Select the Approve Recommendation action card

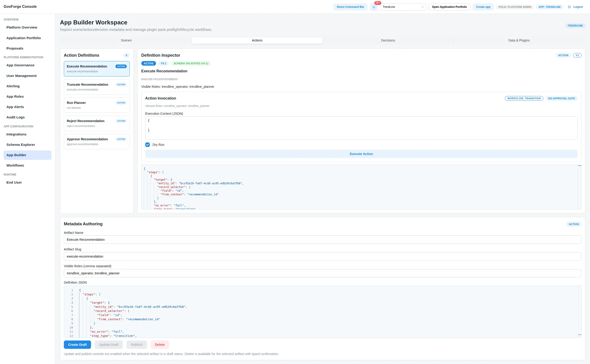coord(97,141)
